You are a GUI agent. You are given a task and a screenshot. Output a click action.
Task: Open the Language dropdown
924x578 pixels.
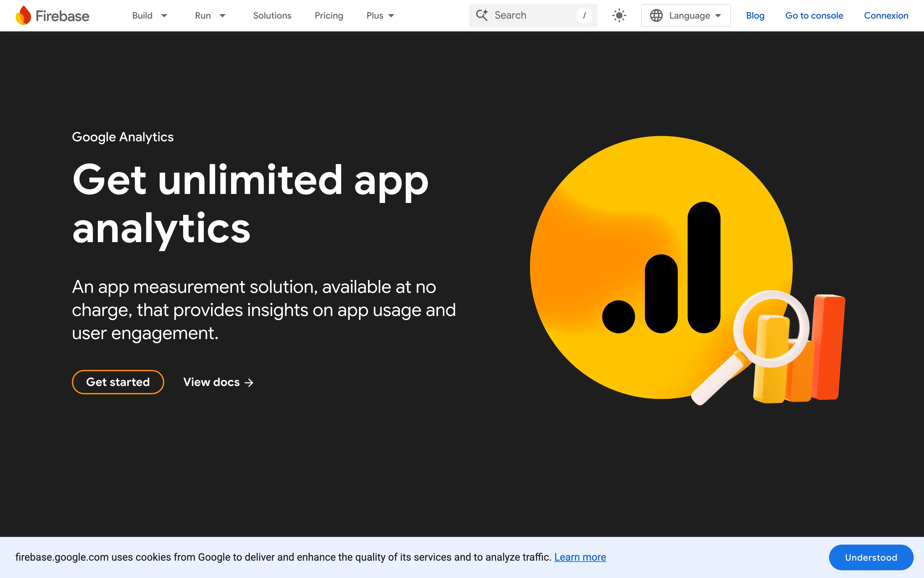[x=685, y=16]
